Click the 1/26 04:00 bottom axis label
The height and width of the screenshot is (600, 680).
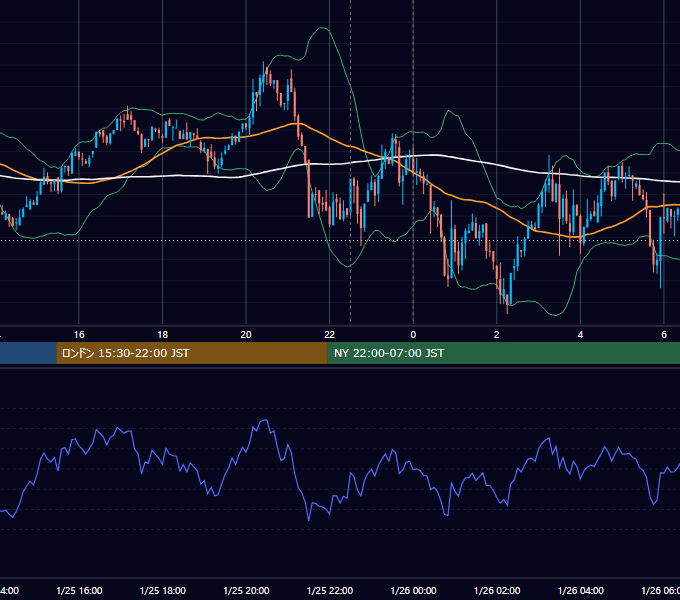coord(581,590)
